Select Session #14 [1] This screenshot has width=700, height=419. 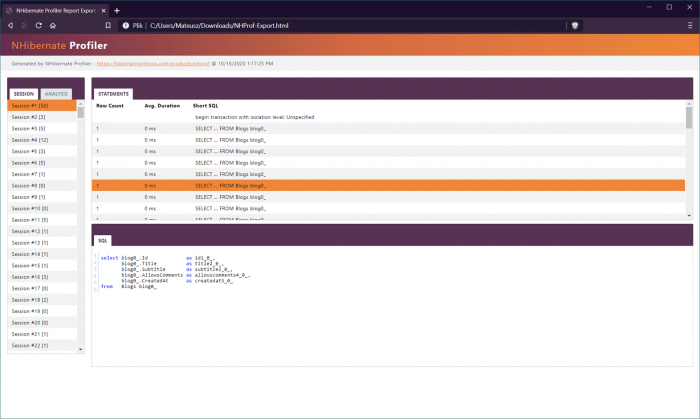click(x=42, y=254)
